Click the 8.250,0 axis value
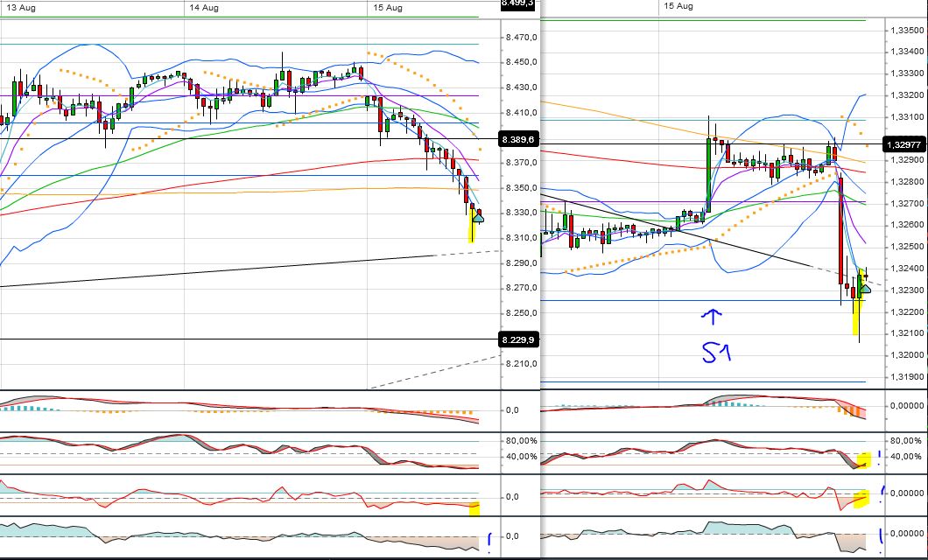This screenshot has height=560, width=928. [x=522, y=313]
